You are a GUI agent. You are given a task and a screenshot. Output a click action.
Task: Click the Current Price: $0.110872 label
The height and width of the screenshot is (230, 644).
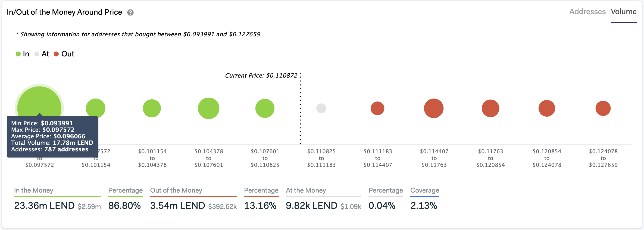pos(261,75)
